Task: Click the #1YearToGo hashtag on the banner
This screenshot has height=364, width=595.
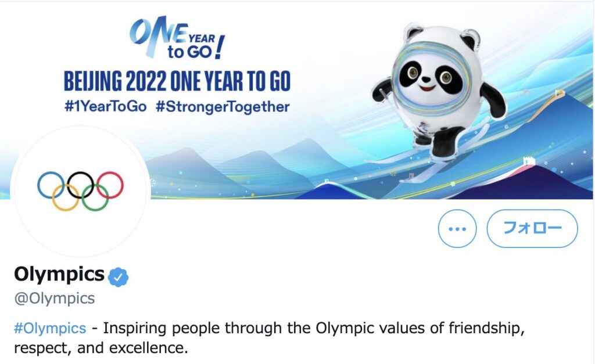Action: pyautogui.click(x=106, y=107)
